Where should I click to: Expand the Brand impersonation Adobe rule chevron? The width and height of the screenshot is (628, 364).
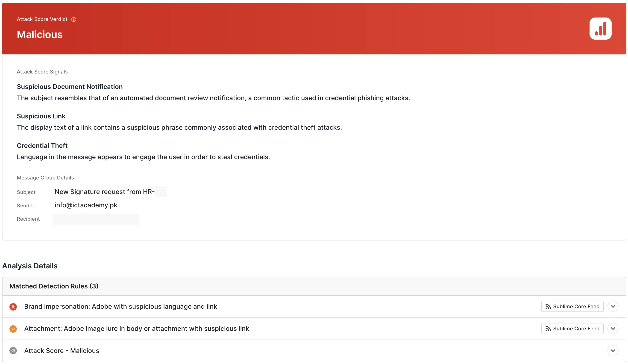[x=613, y=306]
